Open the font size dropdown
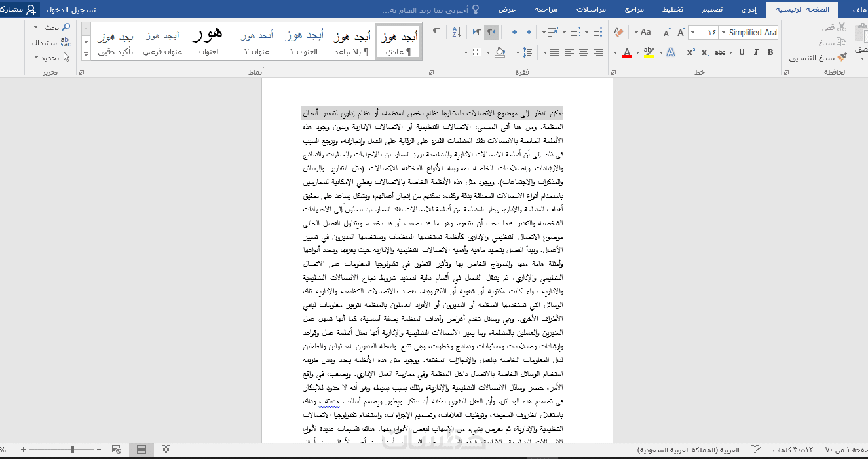Viewport: 868px width, 459px height. [x=692, y=32]
